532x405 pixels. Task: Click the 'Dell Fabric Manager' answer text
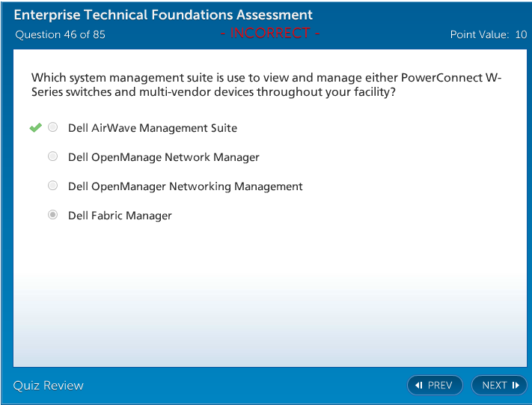point(120,216)
